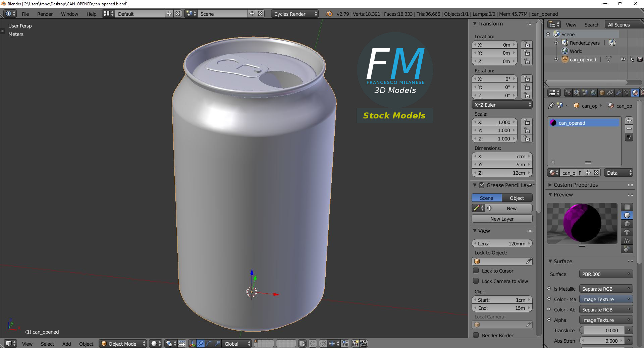
Task: Enable the Translate manipulator arrow icon
Action: [201, 344]
